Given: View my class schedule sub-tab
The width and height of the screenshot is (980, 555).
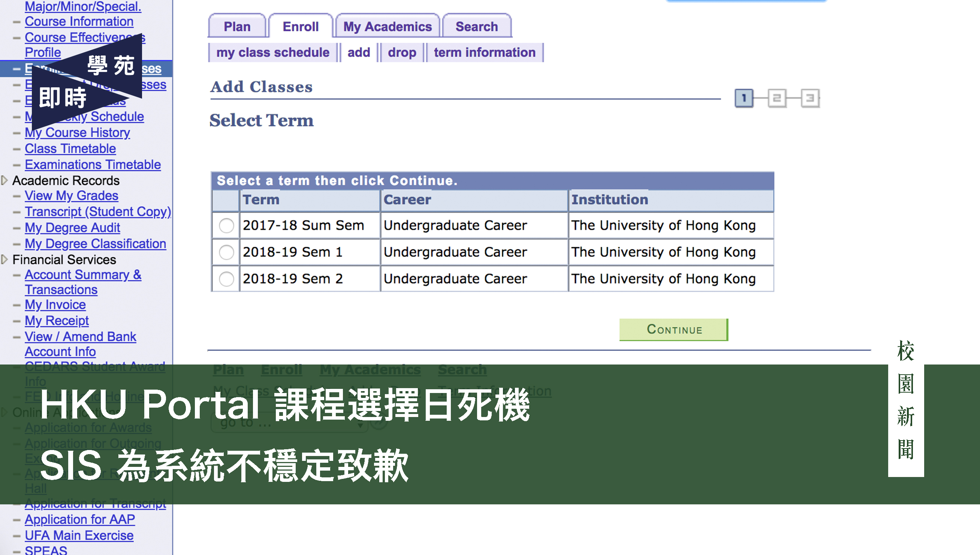Looking at the screenshot, I should [x=273, y=52].
